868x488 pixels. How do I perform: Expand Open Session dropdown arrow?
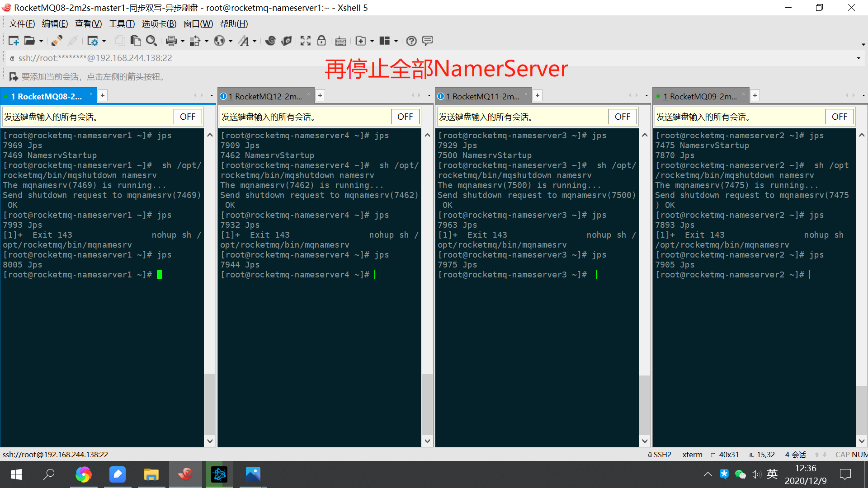[x=41, y=41]
